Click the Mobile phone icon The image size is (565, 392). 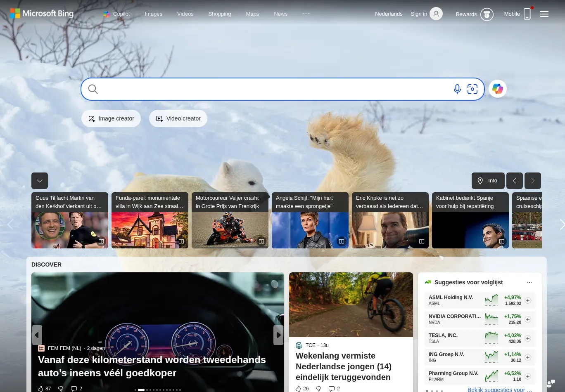527,14
